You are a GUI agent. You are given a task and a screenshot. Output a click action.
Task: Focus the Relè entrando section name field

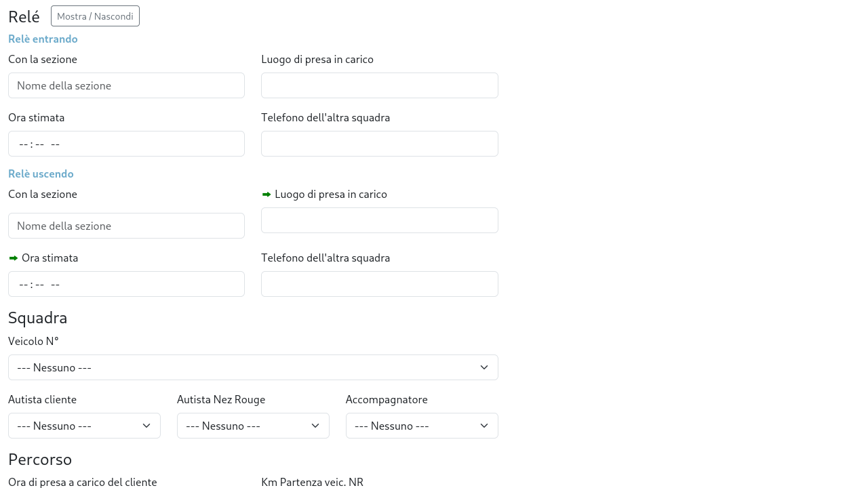126,85
